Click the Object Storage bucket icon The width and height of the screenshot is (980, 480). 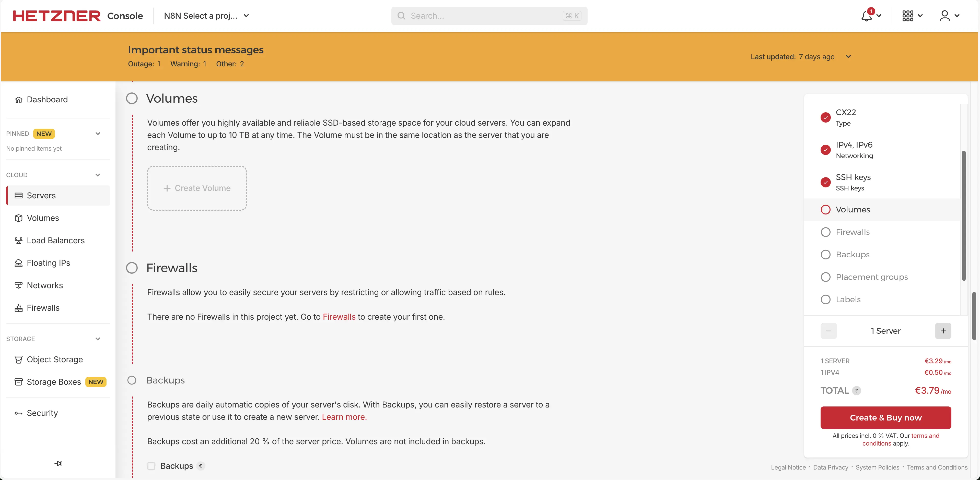[x=18, y=359]
